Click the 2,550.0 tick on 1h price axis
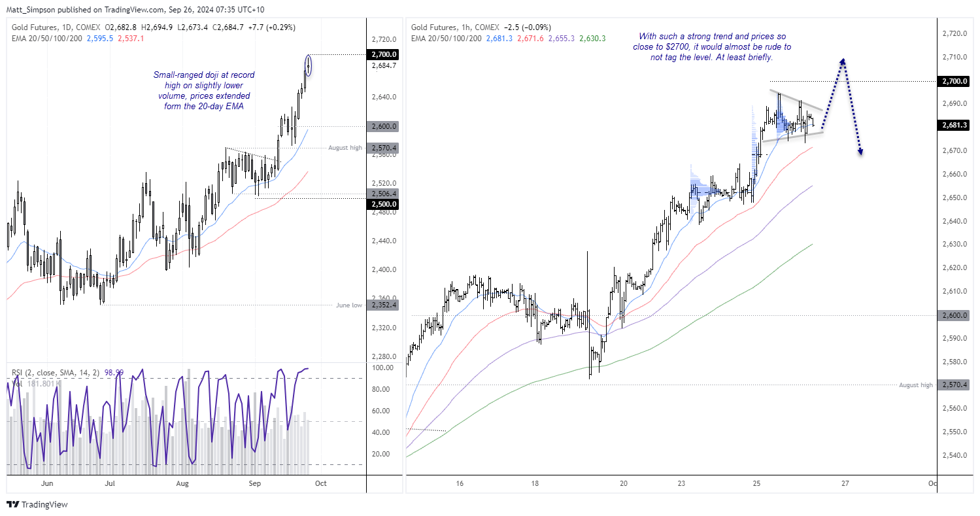The image size is (980, 516). point(956,432)
